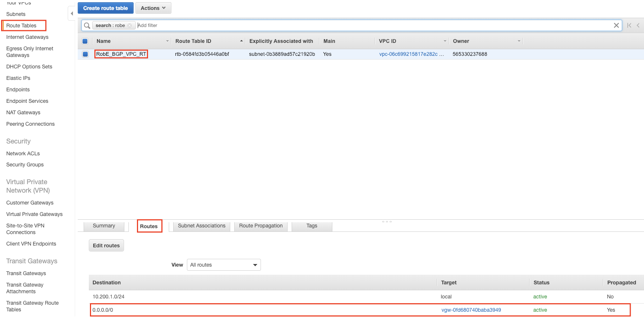The image size is (644, 318).
Task: Go to previous page of results
Action: (638, 26)
